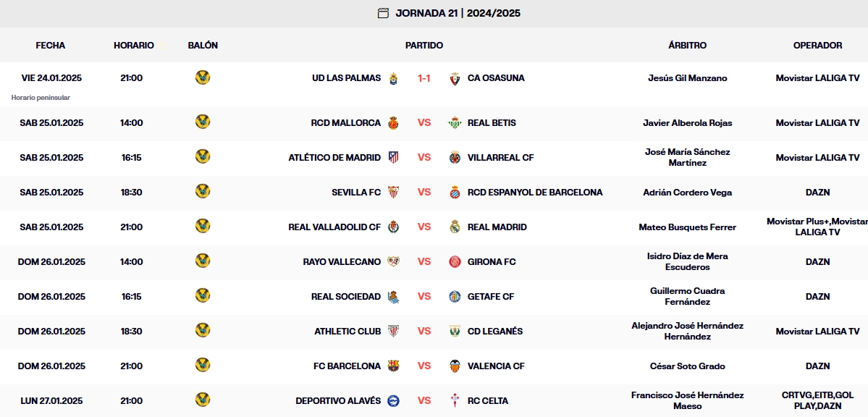
Task: Click the FECHA column header
Action: (51, 46)
